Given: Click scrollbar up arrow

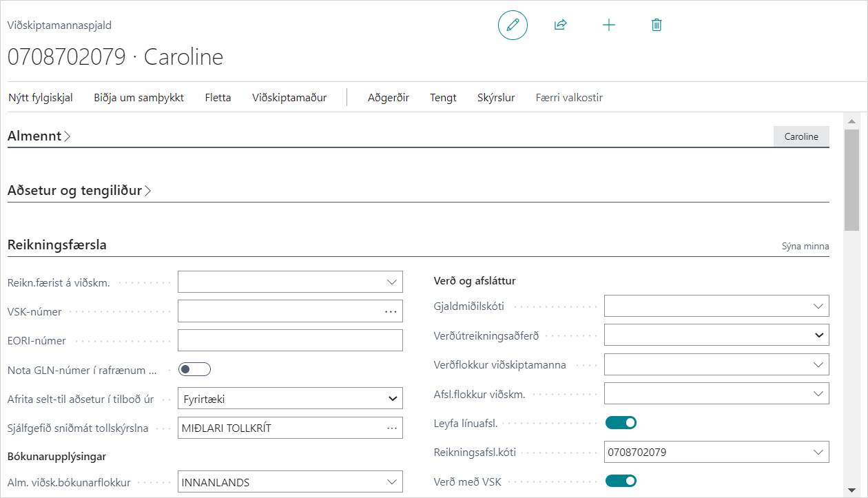Looking at the screenshot, I should click(x=851, y=122).
